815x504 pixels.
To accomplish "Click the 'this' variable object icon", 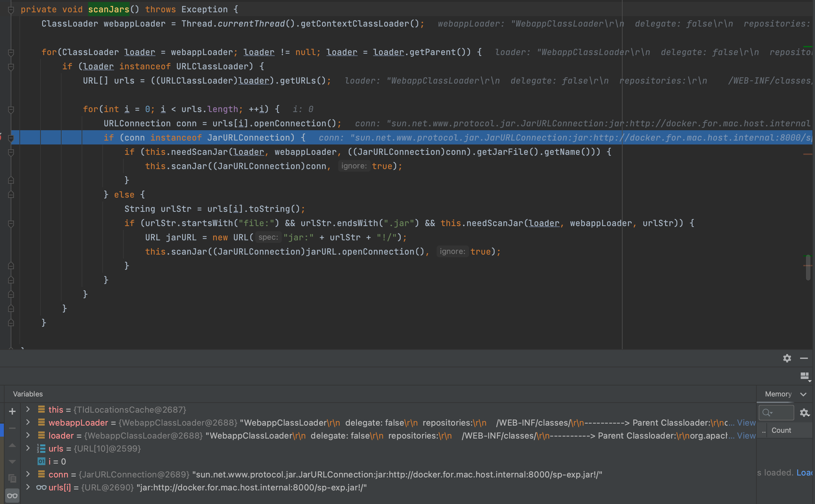I will [41, 409].
